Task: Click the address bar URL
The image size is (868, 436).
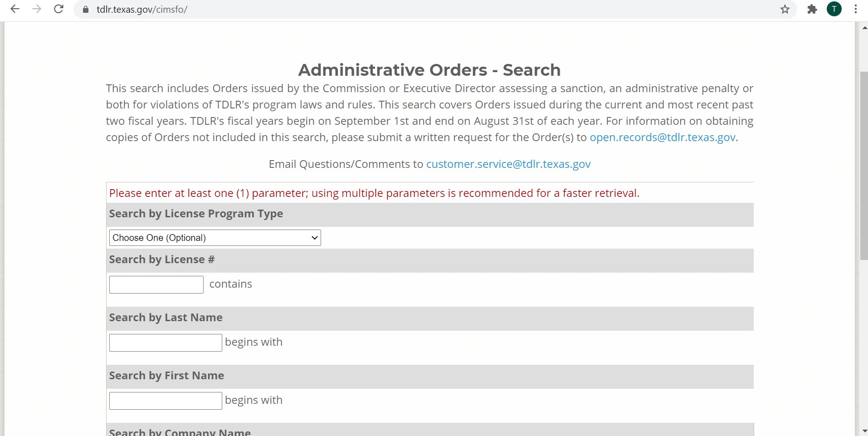Action: tap(142, 10)
